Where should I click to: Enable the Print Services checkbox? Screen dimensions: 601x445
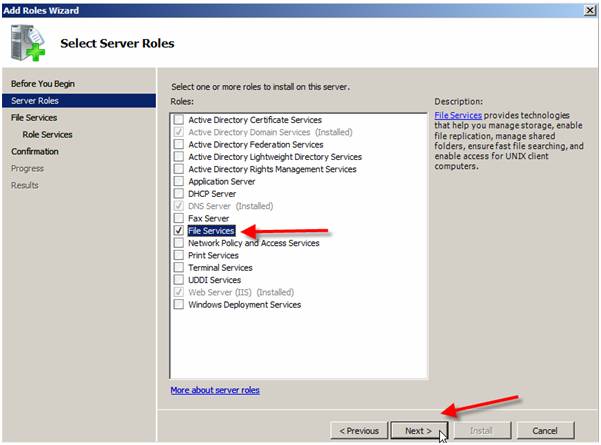[179, 255]
